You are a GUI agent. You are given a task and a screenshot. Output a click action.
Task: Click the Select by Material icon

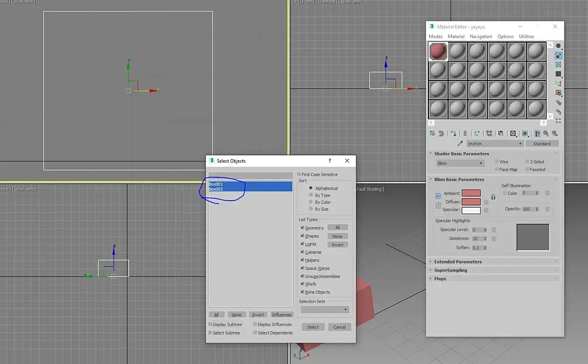(558, 112)
